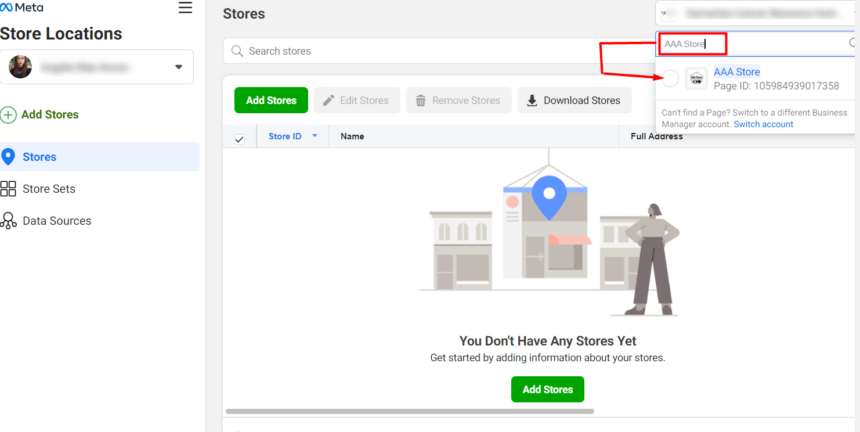Focus the Search stores field
Viewport: 860px width, 432px height.
point(439,51)
